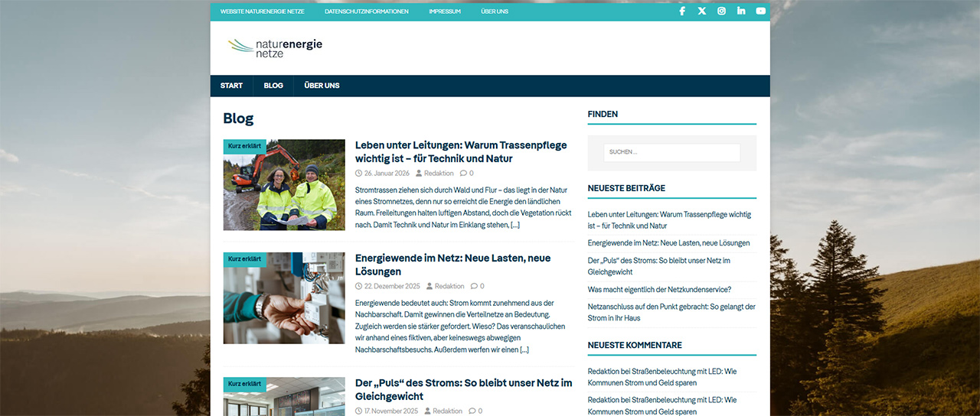The height and width of the screenshot is (416, 980).
Task: Click the comment icon of the Puls des Stroms post
Action: tap(472, 411)
